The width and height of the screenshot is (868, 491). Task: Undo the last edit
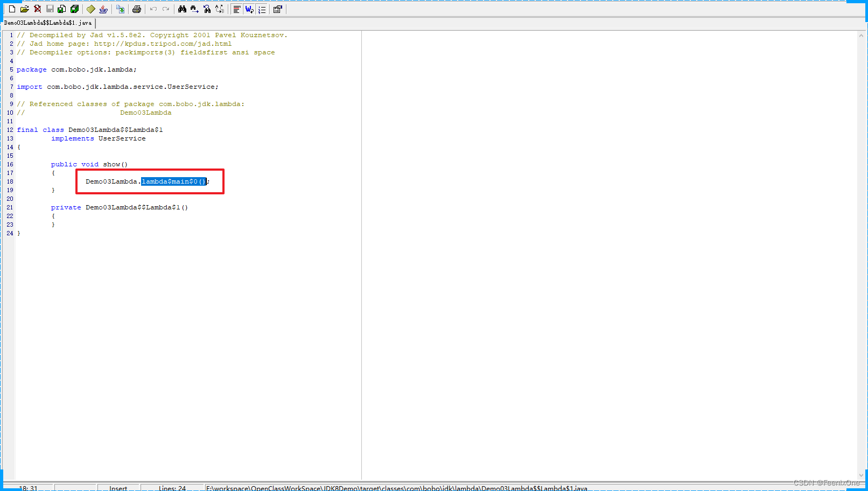coord(153,9)
